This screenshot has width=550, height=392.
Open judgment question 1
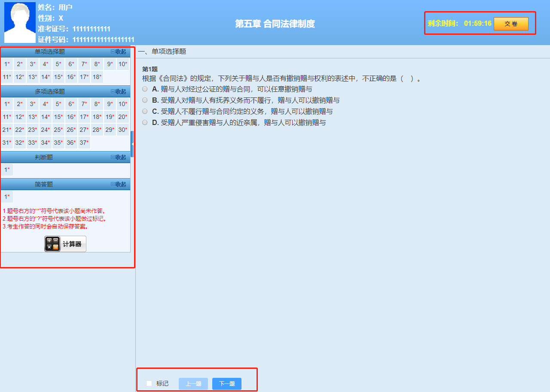[x=6, y=170]
